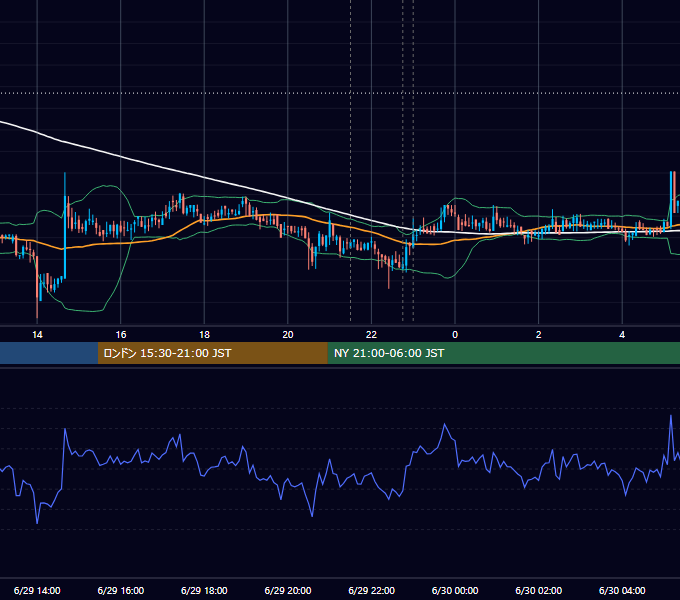The height and width of the screenshot is (600, 680).
Task: Click the 14 hour label on upper axis
Action: click(37, 335)
